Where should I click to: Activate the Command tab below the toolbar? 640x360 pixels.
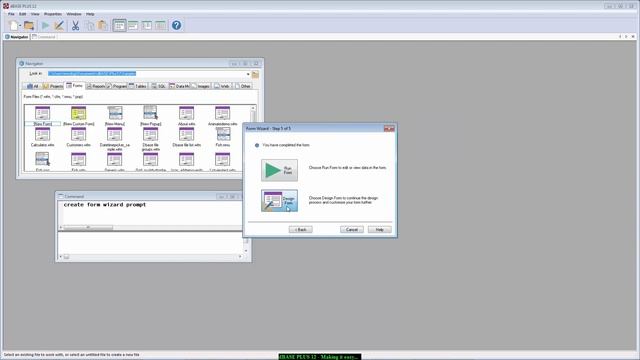[44, 37]
